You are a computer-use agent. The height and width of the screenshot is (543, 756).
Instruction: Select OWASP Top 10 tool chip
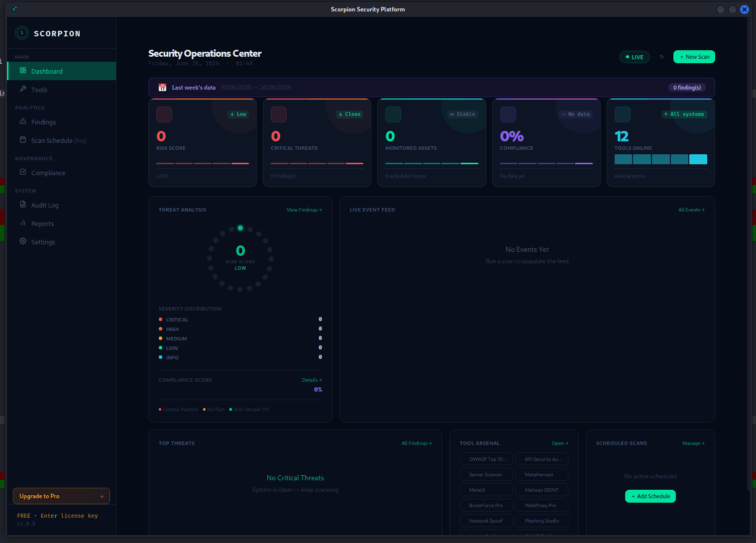[x=486, y=459]
